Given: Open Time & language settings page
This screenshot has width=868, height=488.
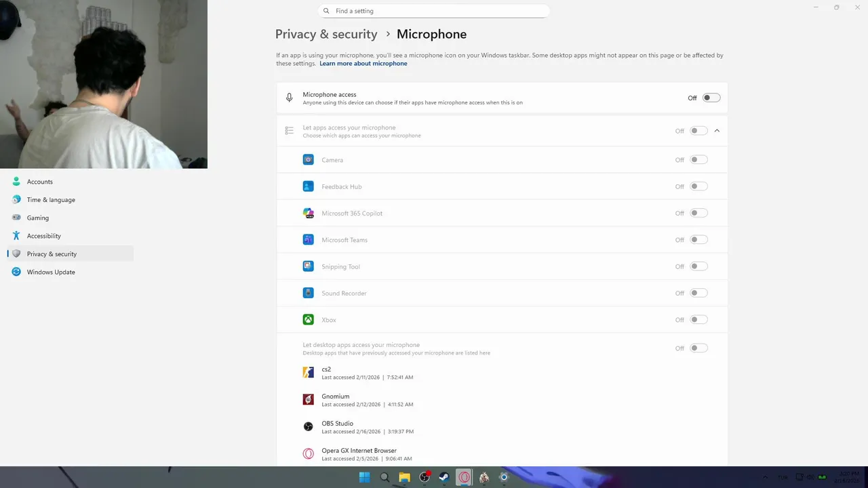Looking at the screenshot, I should (x=71, y=200).
